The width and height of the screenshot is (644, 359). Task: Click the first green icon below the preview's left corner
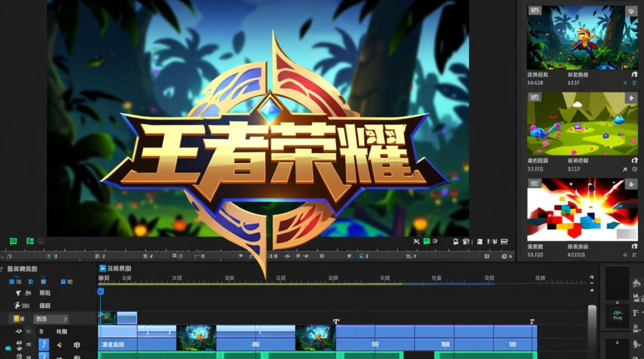(13, 241)
